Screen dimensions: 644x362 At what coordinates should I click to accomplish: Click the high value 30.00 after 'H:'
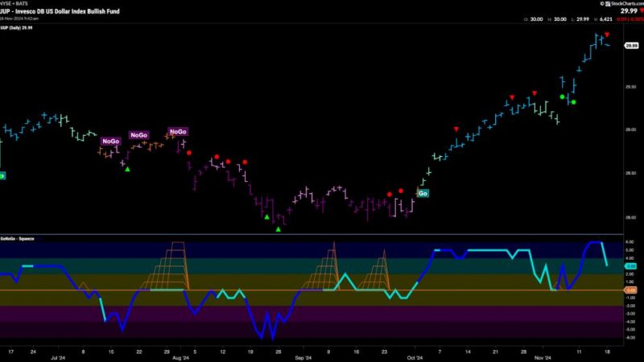[x=559, y=19]
